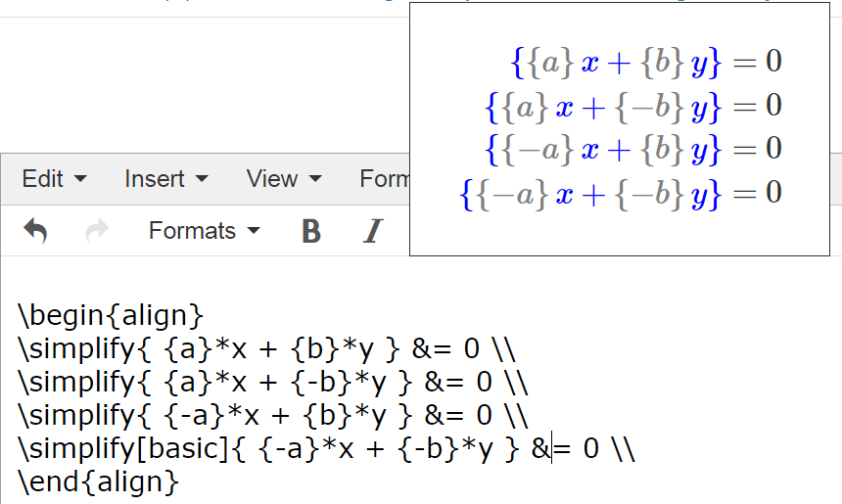
Task: Expand the Insert menu dropdown arrow
Action: tap(202, 179)
